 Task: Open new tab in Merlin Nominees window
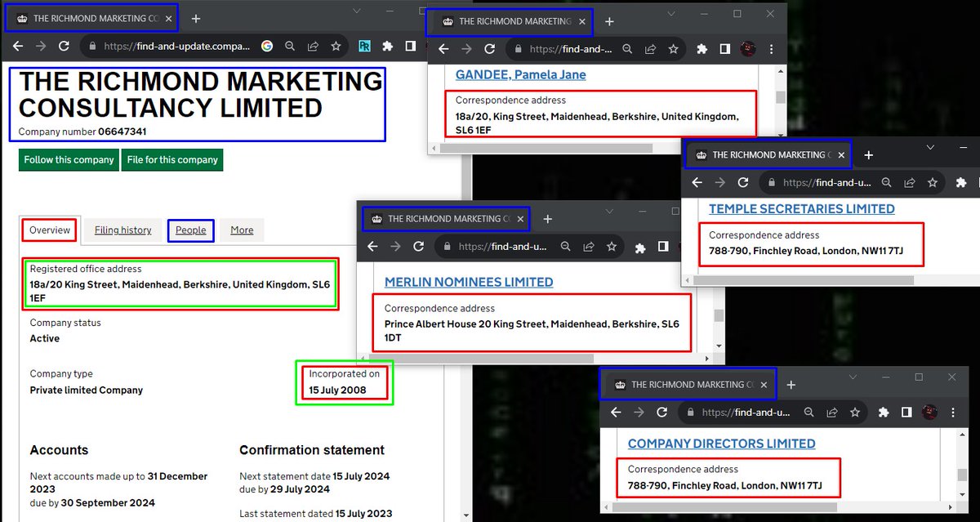[547, 219]
